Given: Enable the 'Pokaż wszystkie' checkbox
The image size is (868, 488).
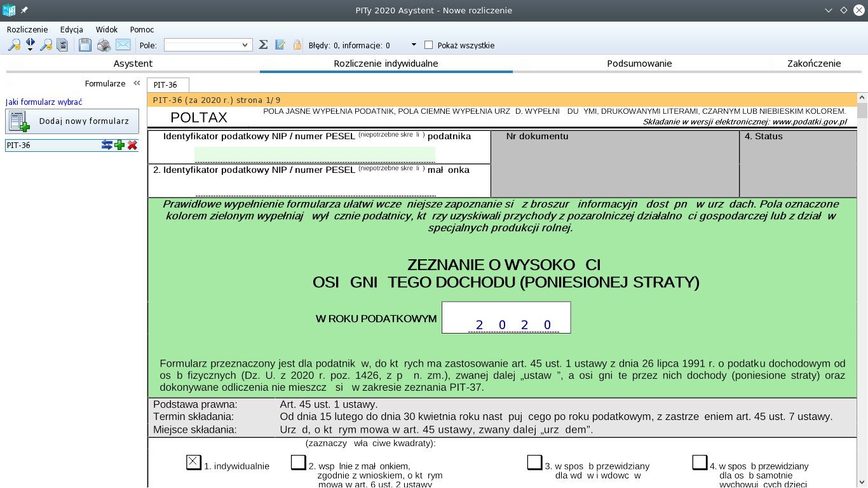Looking at the screenshot, I should [x=428, y=45].
